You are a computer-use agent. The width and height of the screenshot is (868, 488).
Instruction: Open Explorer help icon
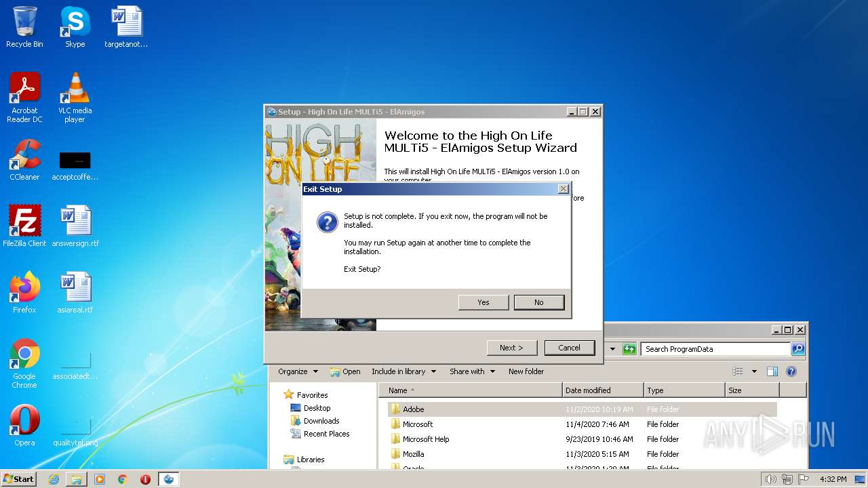point(791,371)
